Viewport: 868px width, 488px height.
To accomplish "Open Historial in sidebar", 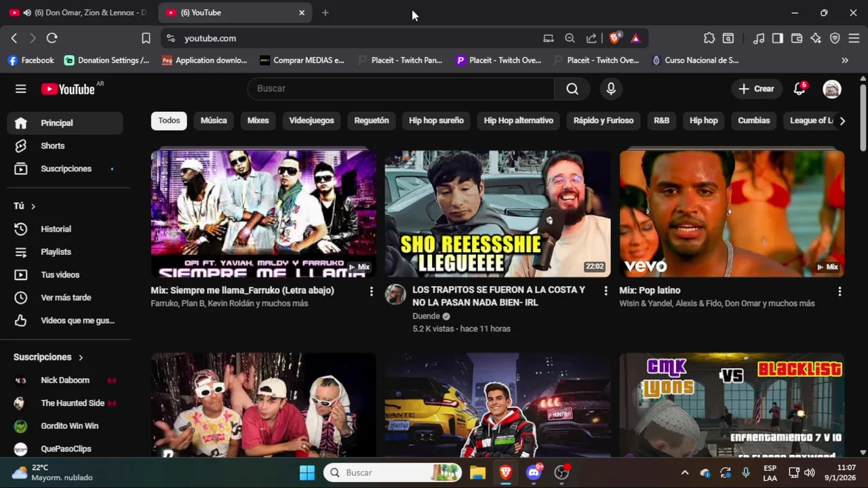I will click(65, 229).
